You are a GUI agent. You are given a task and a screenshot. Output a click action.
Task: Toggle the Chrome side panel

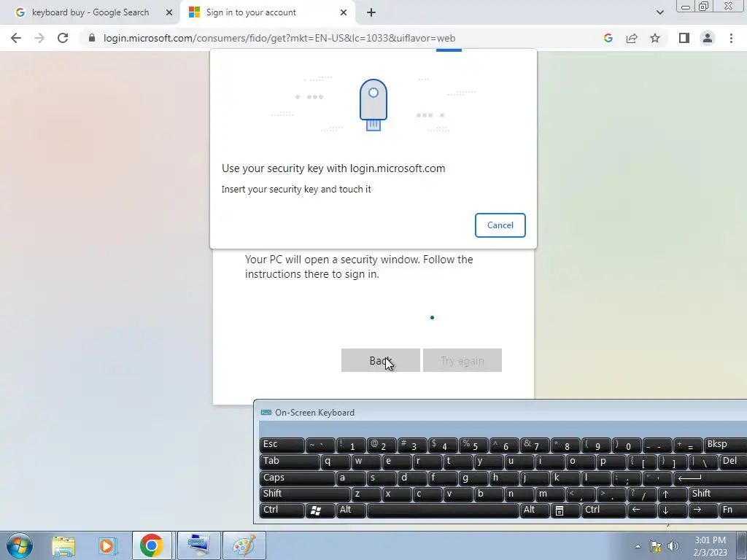tap(684, 38)
